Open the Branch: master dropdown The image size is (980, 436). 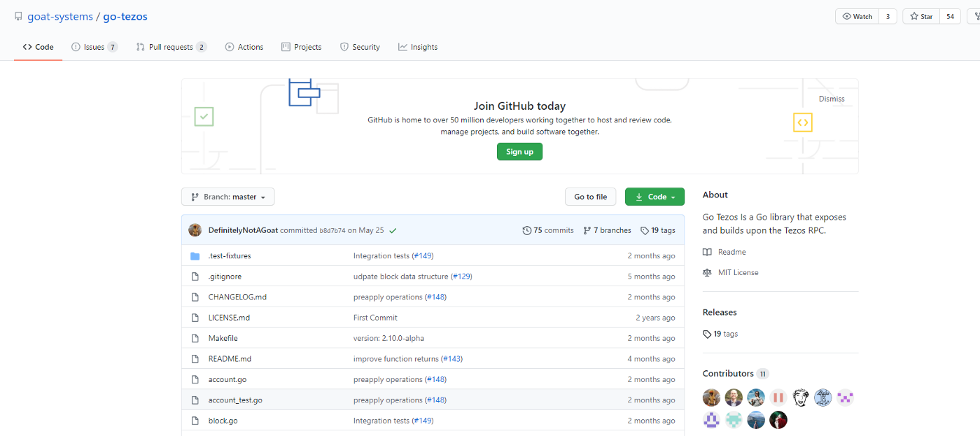click(228, 197)
